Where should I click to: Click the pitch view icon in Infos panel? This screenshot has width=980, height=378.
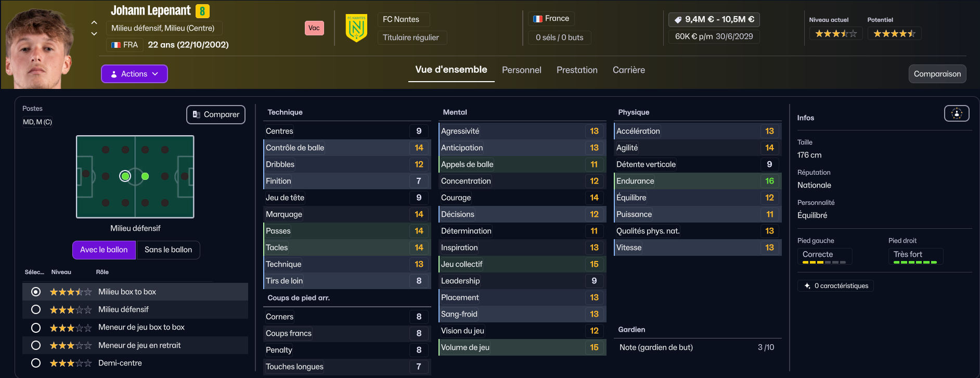[x=956, y=113]
